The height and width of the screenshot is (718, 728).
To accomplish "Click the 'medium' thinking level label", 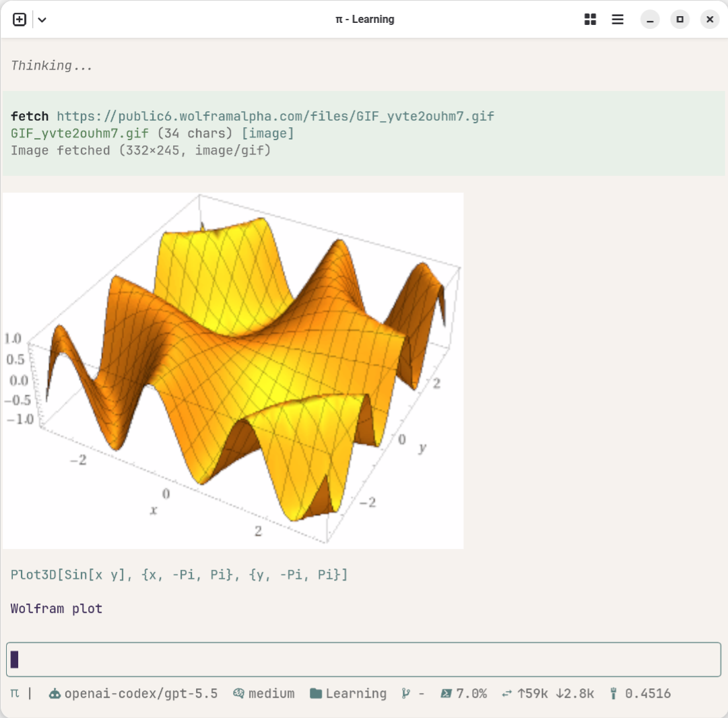I will (271, 693).
